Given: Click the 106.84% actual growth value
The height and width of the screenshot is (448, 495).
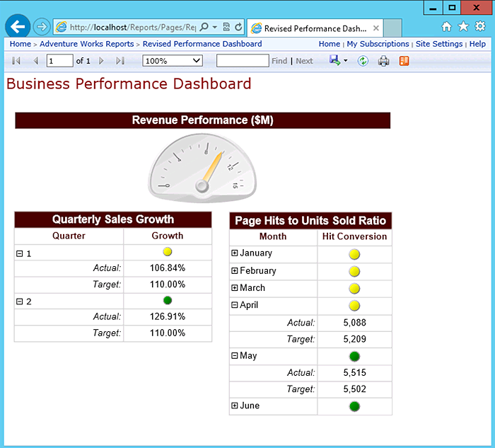Looking at the screenshot, I should point(168,268).
